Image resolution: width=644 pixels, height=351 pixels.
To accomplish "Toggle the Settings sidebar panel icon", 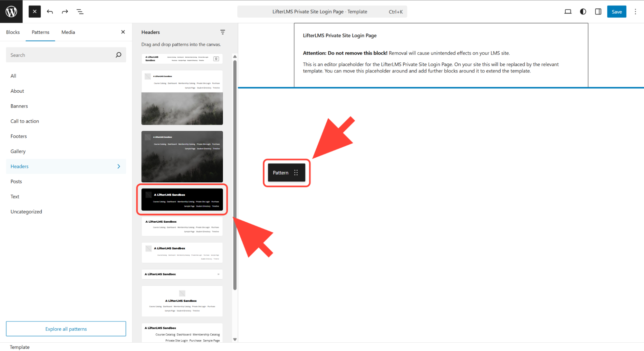I will coord(598,12).
